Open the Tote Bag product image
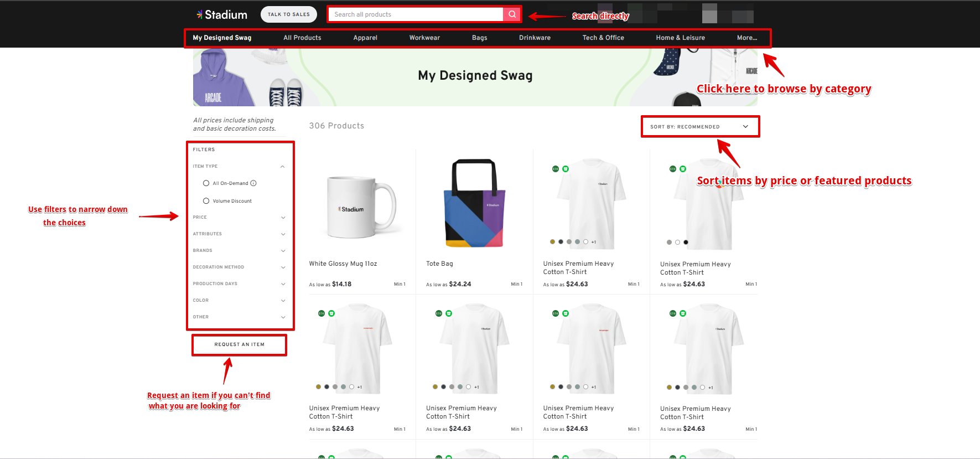980x459 pixels. 474,204
